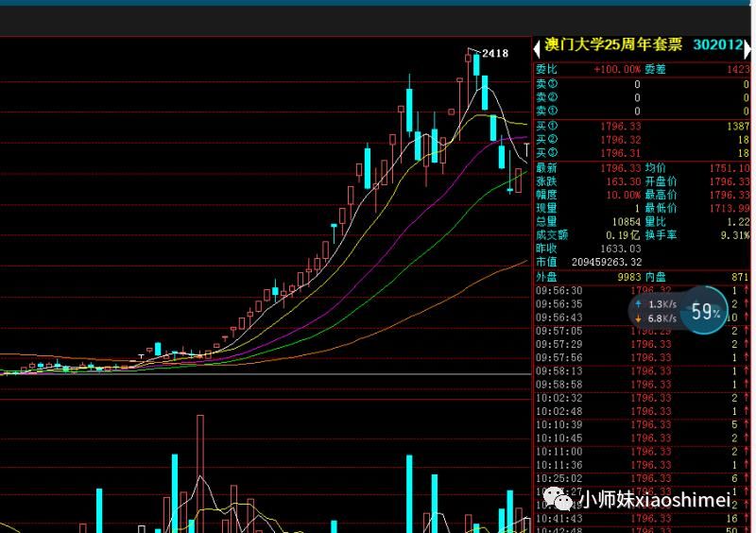Select the stock name 澳门大学25周年套票
Viewport: 756px width, 533px height.
613,44
